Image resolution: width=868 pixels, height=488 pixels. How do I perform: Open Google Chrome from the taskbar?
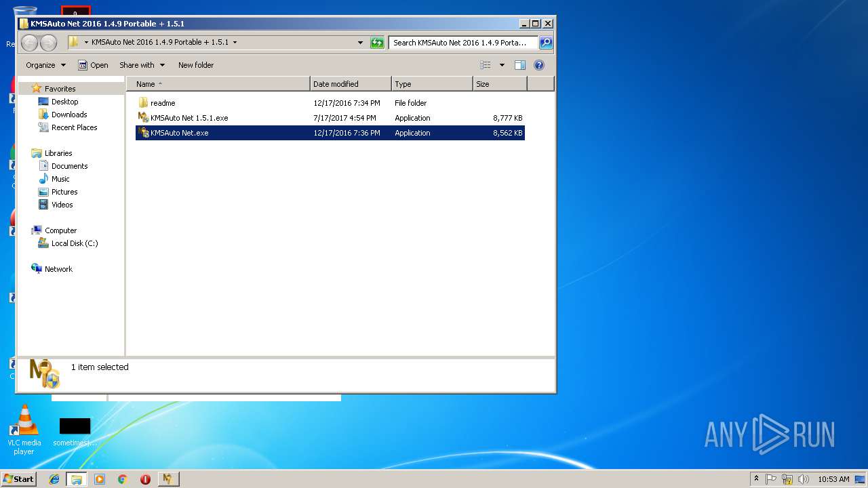(122, 479)
